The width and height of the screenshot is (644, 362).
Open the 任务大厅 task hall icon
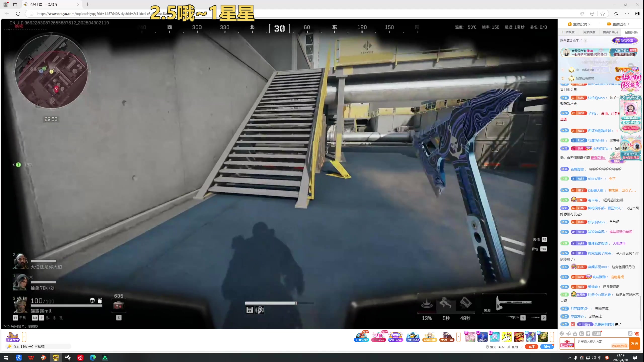coord(13,337)
